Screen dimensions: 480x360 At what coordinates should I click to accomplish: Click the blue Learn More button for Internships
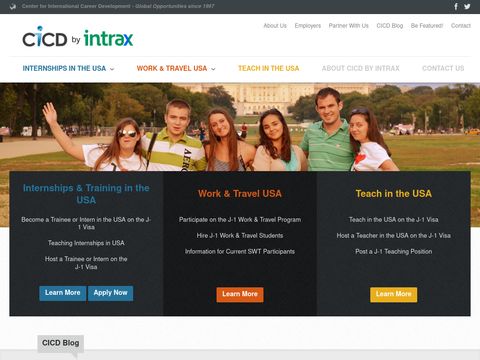pos(63,293)
